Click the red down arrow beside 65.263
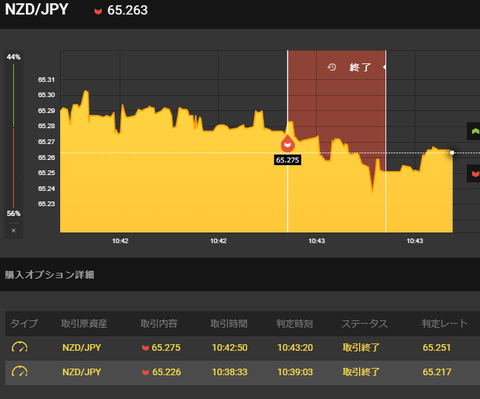 (x=98, y=11)
